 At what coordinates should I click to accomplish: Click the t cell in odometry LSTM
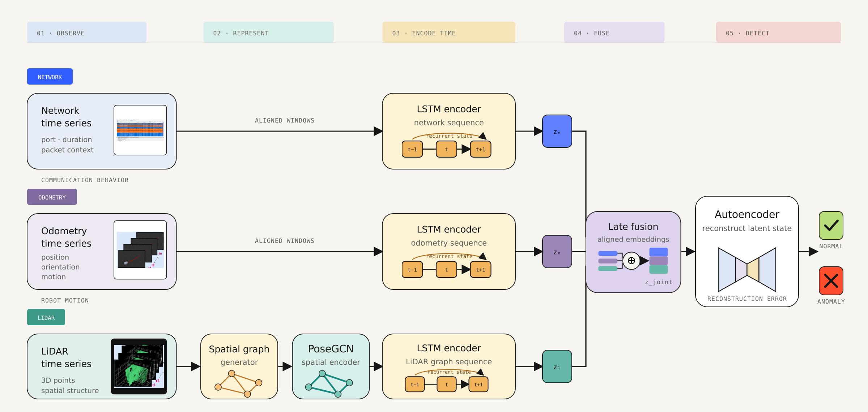446,270
